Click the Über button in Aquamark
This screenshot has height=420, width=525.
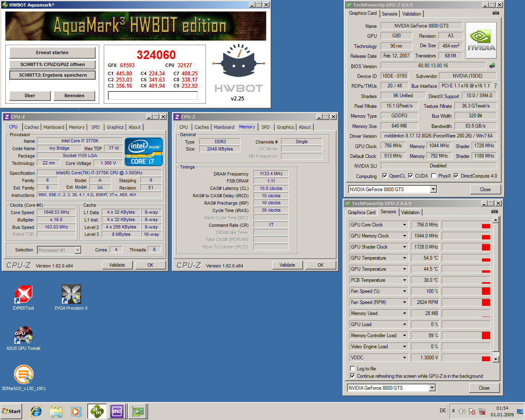[30, 96]
